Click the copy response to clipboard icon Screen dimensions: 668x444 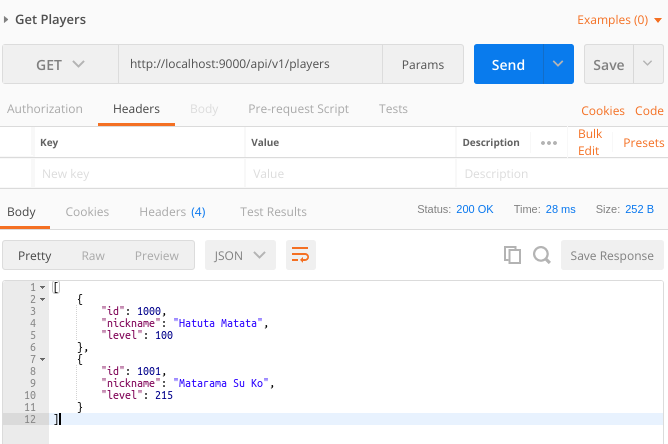click(512, 255)
